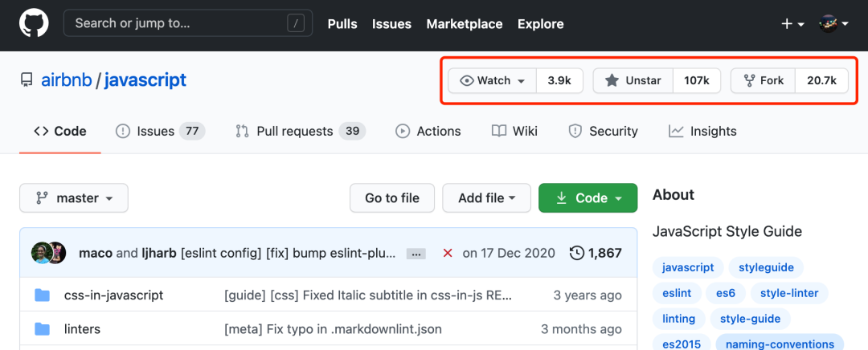
Task: Open the linters folder
Action: pos(82,328)
